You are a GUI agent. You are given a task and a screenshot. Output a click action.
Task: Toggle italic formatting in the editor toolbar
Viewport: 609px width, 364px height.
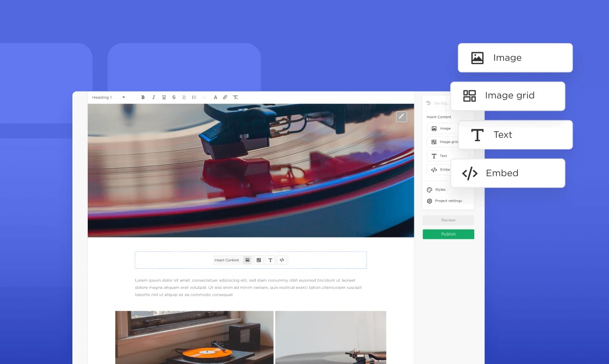[x=153, y=97]
